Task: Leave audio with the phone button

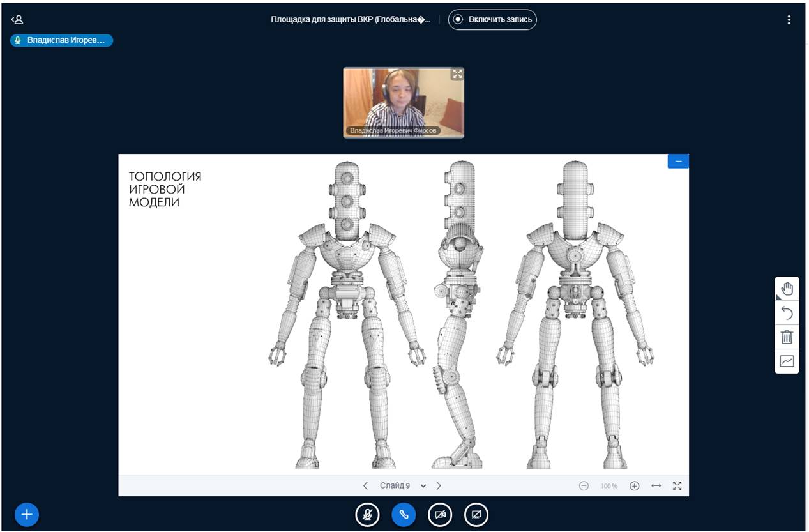Action: (404, 514)
